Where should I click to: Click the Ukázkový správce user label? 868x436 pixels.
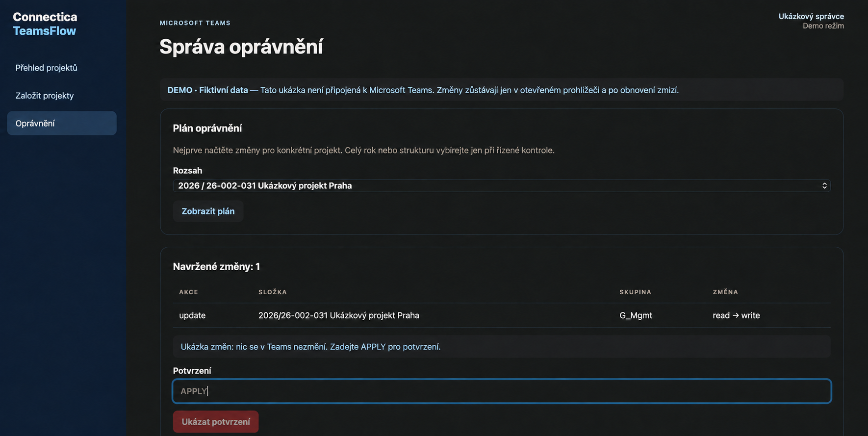811,16
